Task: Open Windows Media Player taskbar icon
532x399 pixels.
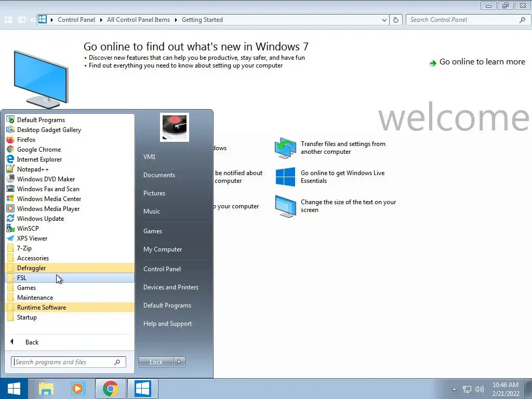Action: click(78, 389)
